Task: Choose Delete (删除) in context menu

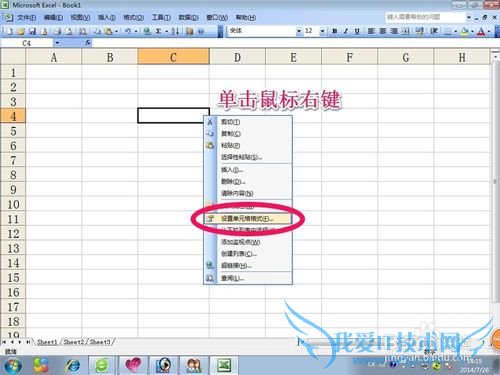Action: pos(248,182)
